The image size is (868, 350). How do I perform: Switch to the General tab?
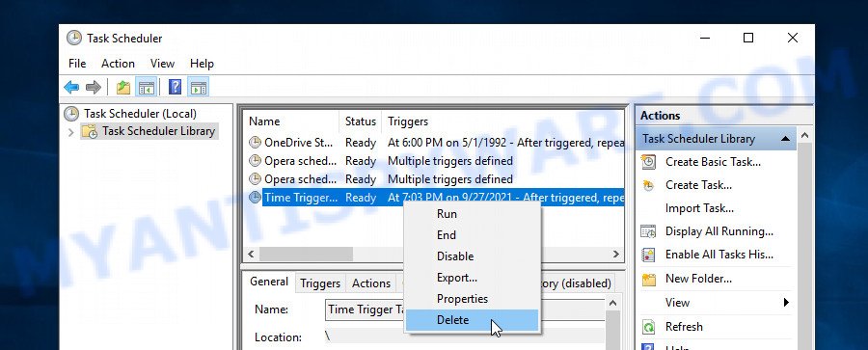(x=269, y=282)
